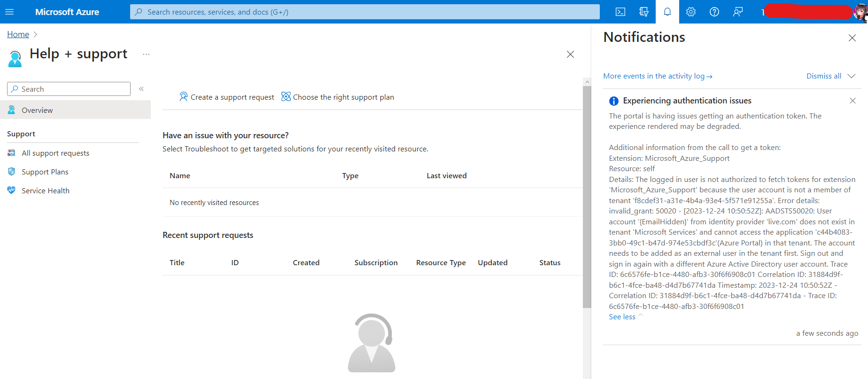Click Microsoft Azure brand link
The width and height of the screenshot is (868, 379).
pos(67,12)
